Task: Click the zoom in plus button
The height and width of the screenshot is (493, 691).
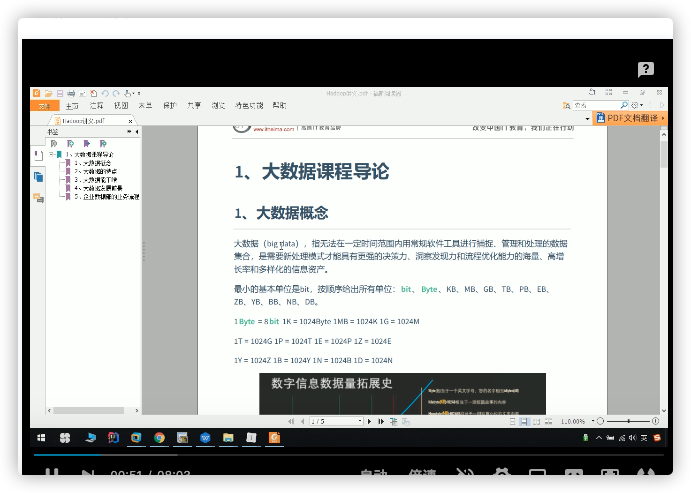Action: point(655,422)
